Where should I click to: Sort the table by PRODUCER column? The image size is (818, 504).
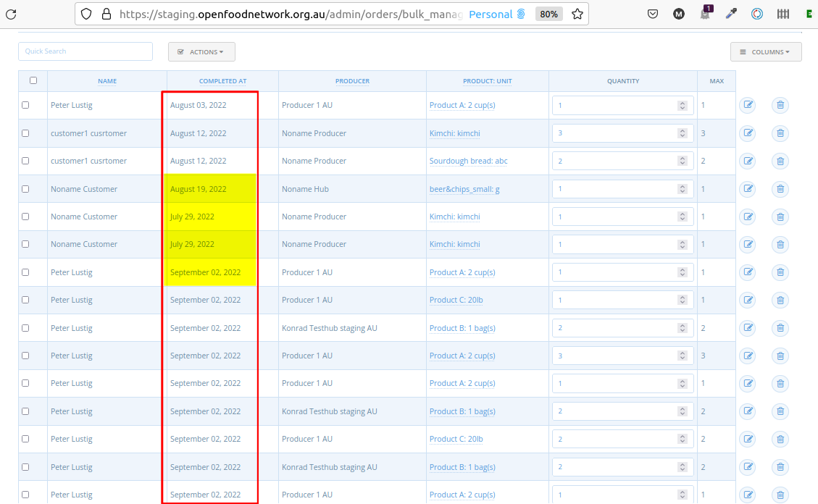[x=352, y=80]
